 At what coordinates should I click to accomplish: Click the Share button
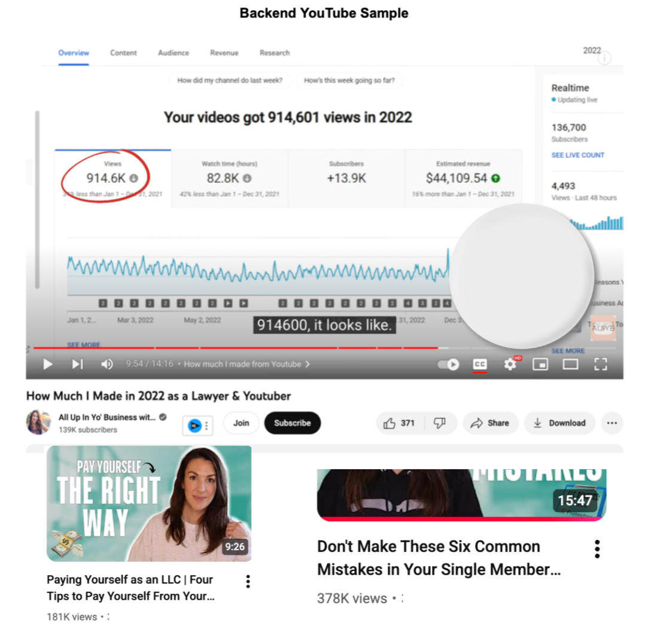click(x=491, y=423)
